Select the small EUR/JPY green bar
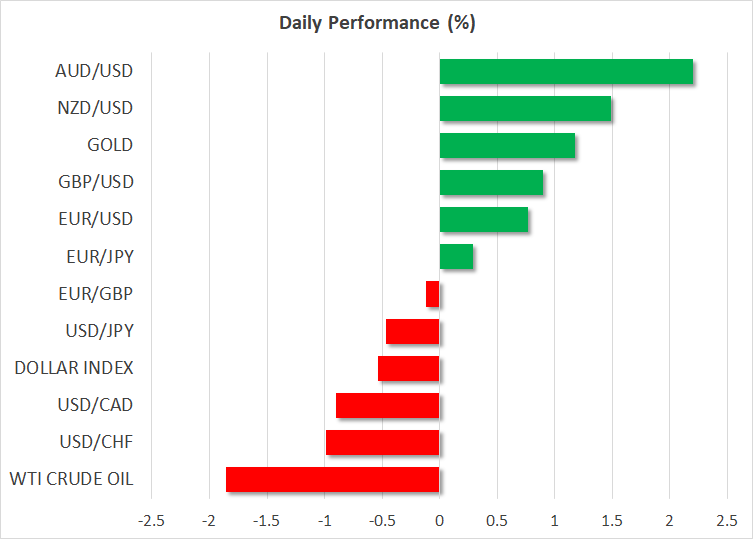753x539 pixels. pyautogui.click(x=456, y=257)
